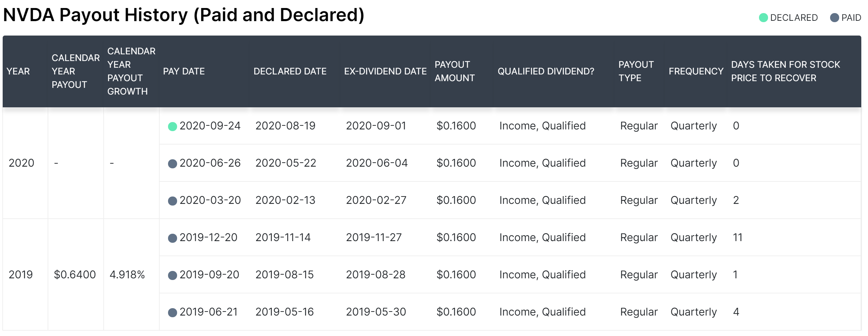Click paid status dot beside 2019-06-21
Viewport: 868px width, 336px height.
coord(172,313)
